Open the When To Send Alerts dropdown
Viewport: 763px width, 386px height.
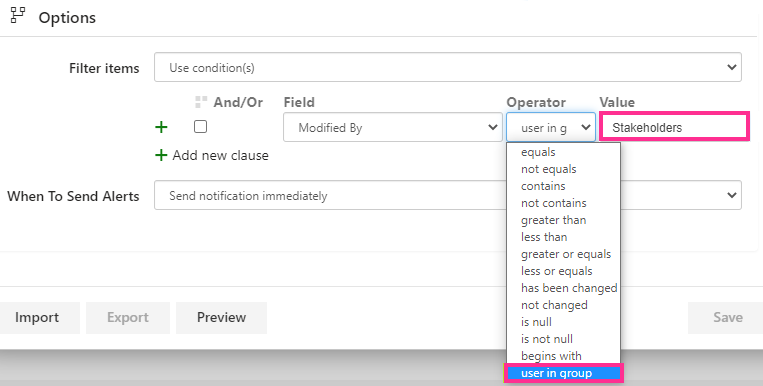click(x=448, y=195)
